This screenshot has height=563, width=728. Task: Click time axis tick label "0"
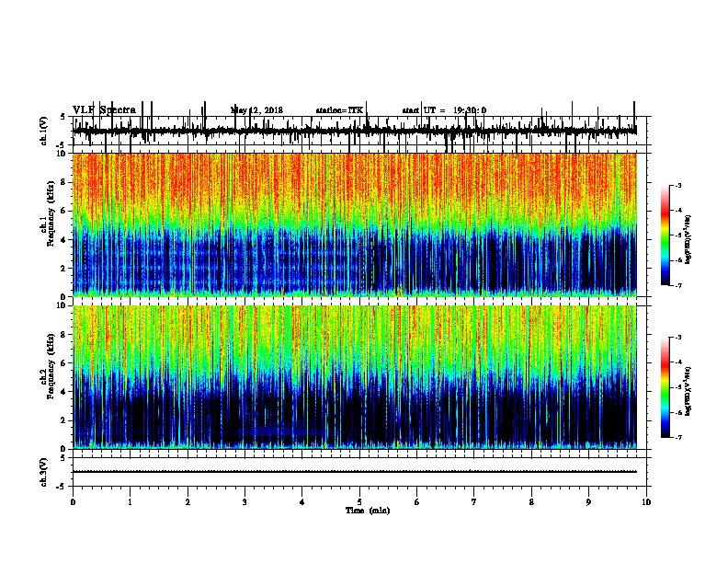coord(73,502)
